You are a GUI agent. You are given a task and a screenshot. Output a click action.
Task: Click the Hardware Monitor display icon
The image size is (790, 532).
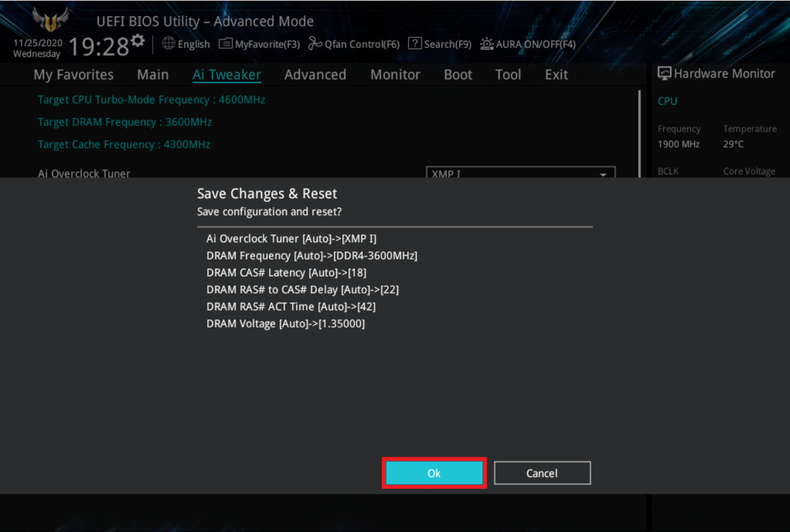[x=665, y=74]
